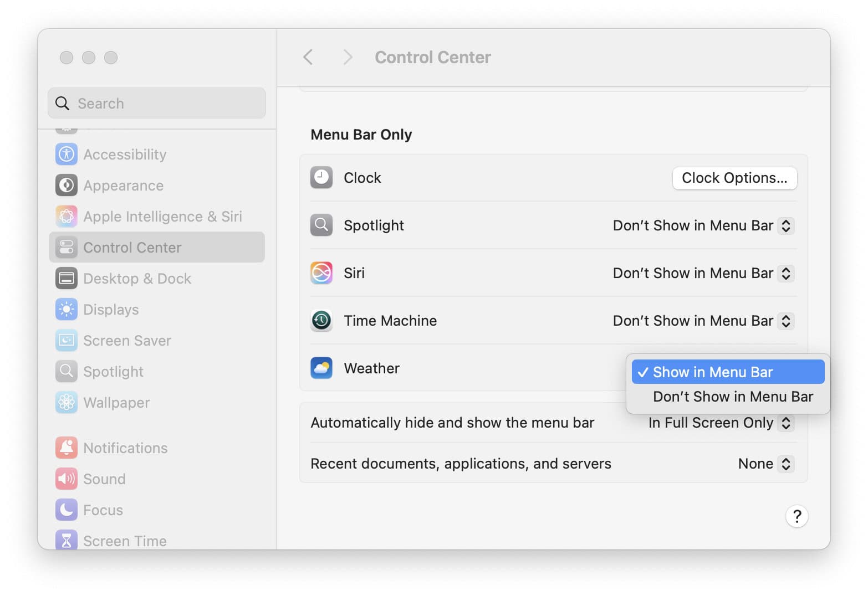Go back with the left chevron
The width and height of the screenshot is (868, 596).
tap(308, 57)
